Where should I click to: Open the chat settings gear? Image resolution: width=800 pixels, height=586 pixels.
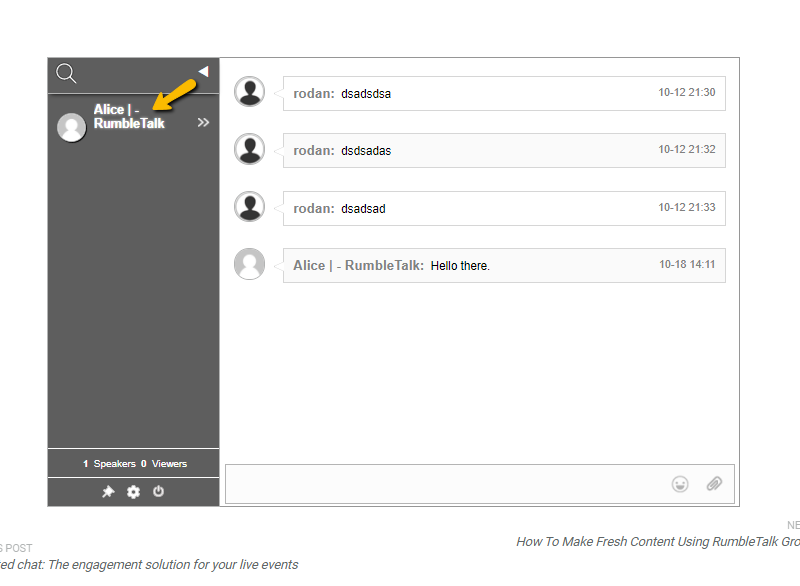(133, 491)
